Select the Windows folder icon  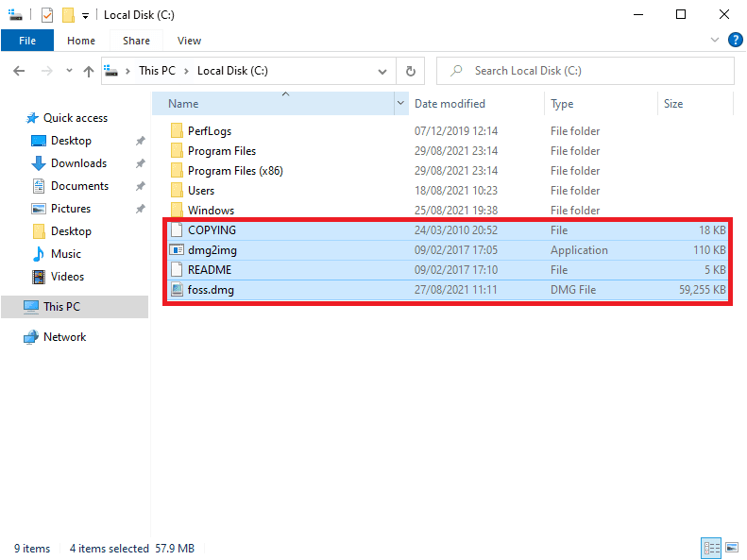[177, 210]
